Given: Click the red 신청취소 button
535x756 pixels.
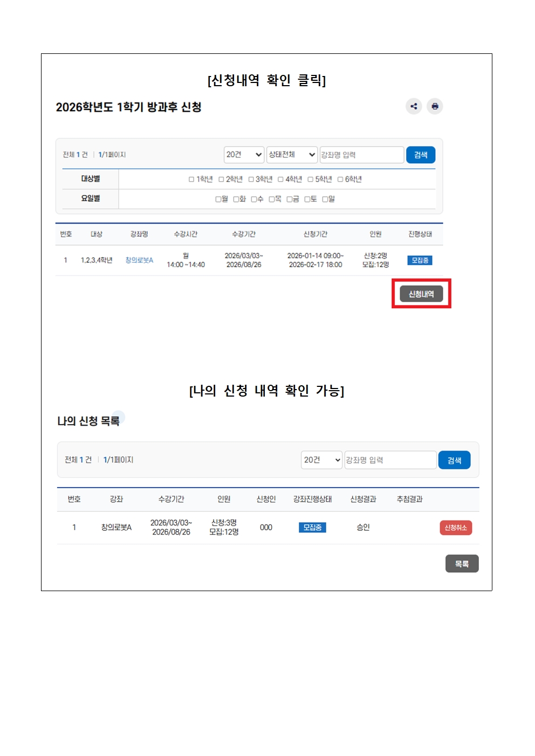Looking at the screenshot, I should [x=456, y=528].
